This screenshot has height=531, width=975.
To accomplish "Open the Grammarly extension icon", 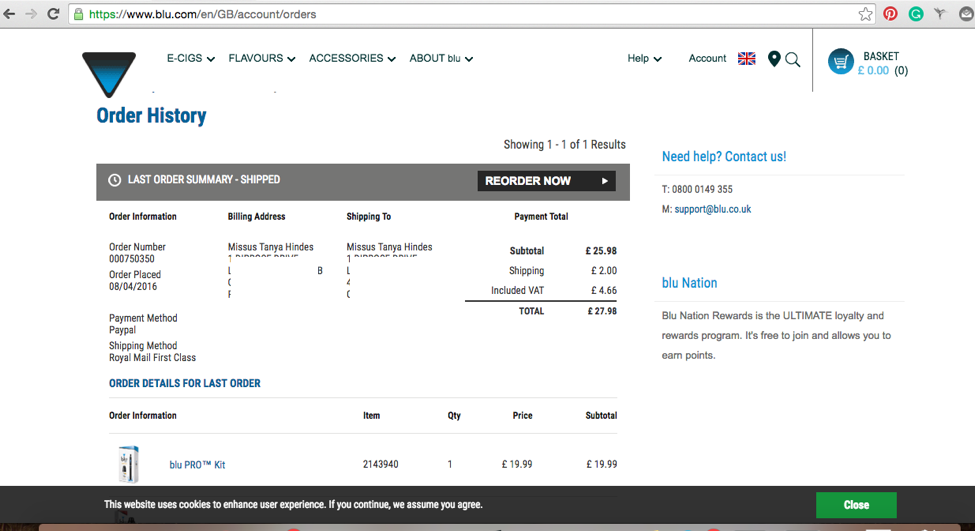I will point(915,14).
